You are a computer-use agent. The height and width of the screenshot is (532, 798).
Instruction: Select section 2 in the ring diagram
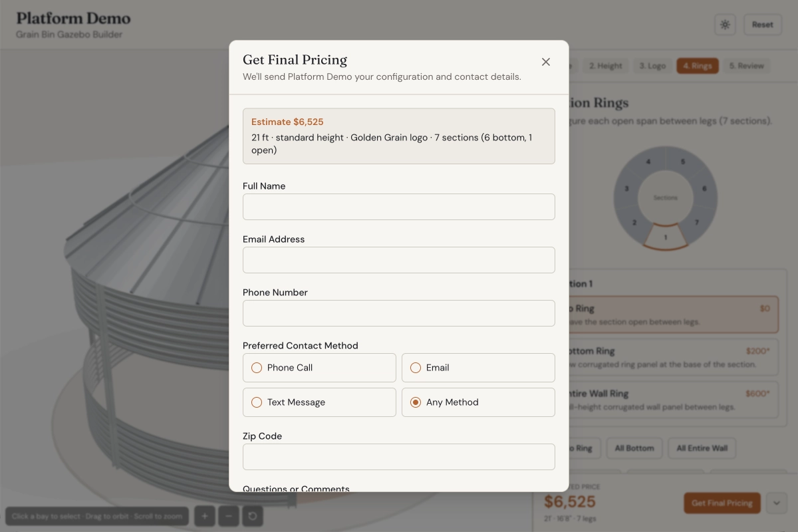634,223
